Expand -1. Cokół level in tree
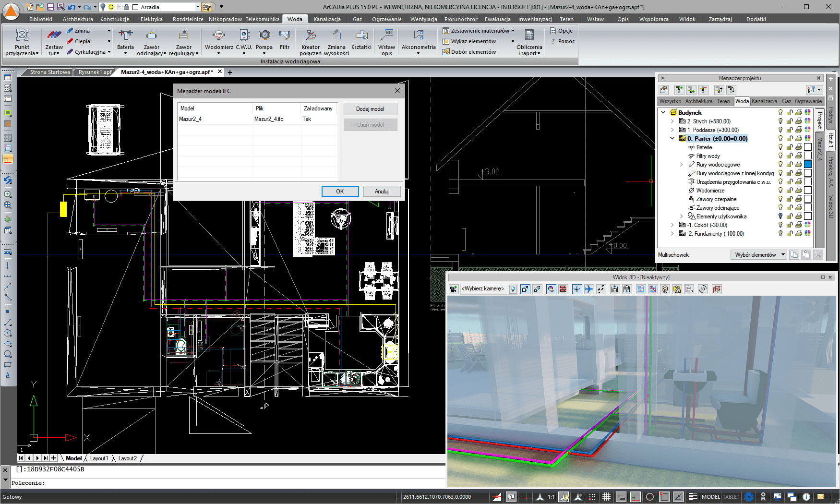840x504 pixels. tap(672, 225)
